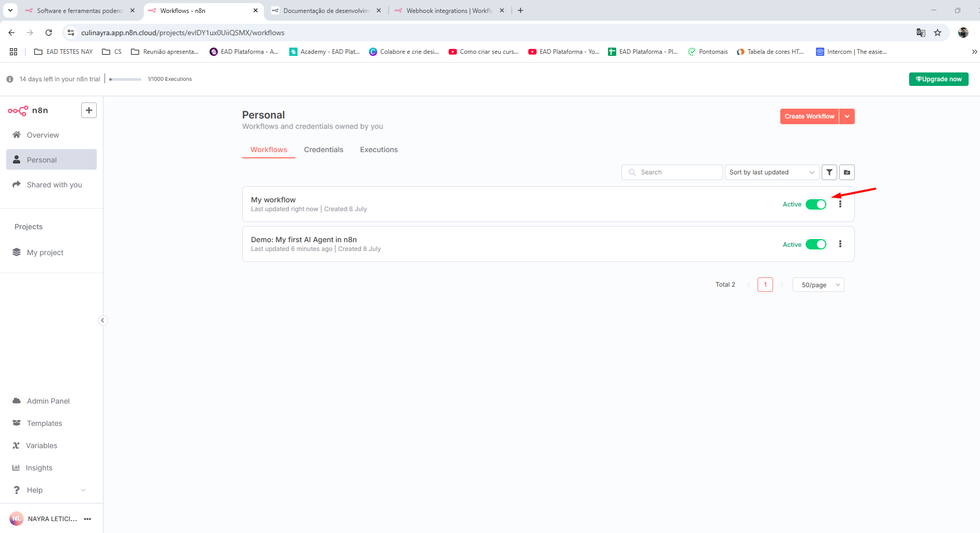Open Demo: My first AI Agent in n8n
Image resolution: width=980 pixels, height=533 pixels.
click(304, 240)
